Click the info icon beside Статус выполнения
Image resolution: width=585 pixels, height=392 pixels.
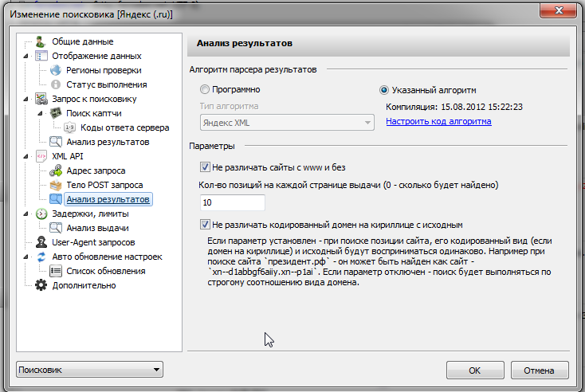(56, 84)
